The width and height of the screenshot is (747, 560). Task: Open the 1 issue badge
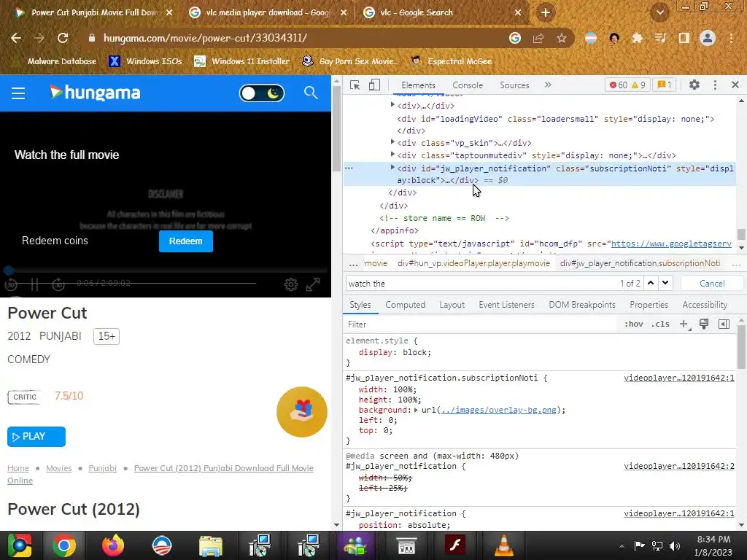point(664,85)
